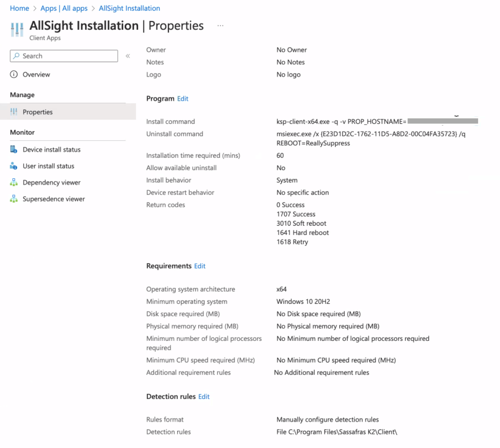Viewport: 500px width, 448px height.
Task: Click the Overview info icon
Action: point(14,74)
